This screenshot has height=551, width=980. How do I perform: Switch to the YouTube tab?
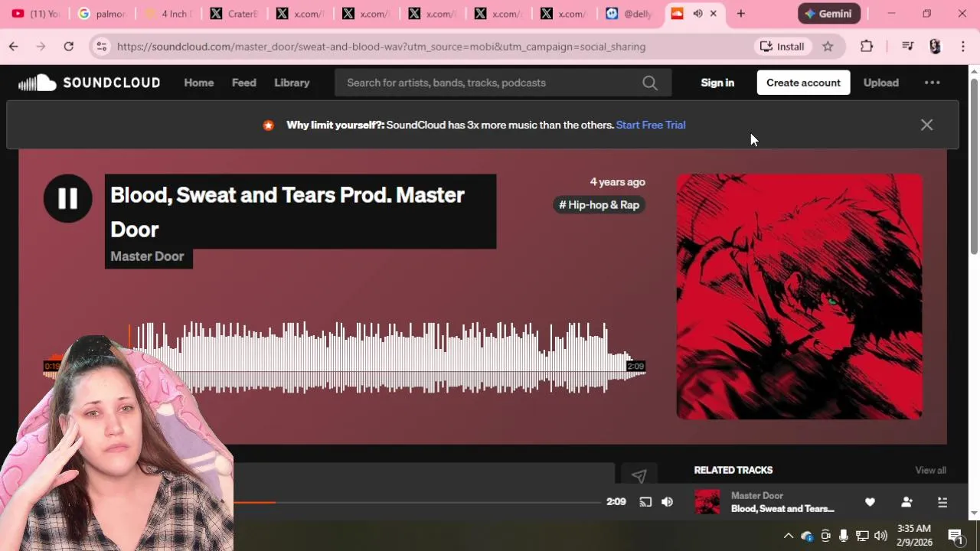35,14
